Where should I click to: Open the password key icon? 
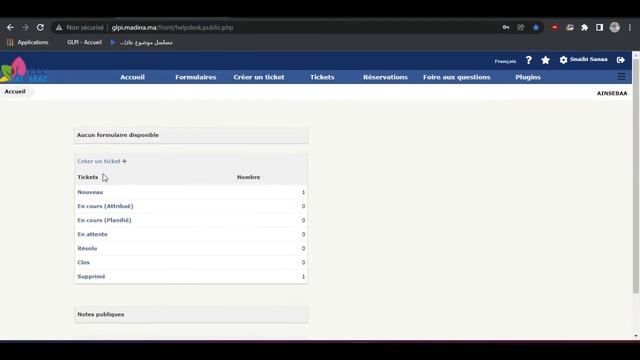coord(506,27)
